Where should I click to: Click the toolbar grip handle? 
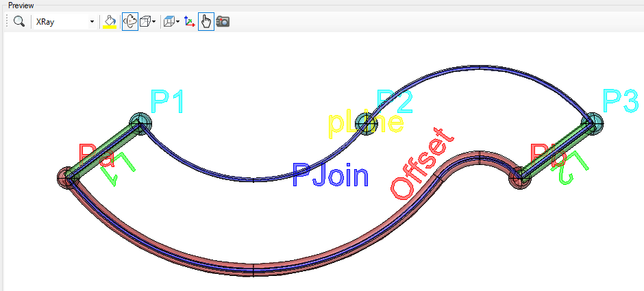[6, 22]
